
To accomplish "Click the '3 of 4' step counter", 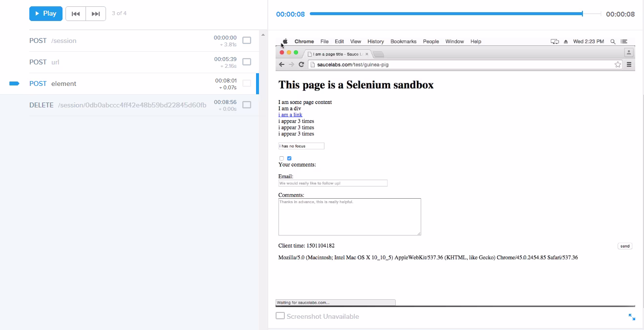I will 119,13.
